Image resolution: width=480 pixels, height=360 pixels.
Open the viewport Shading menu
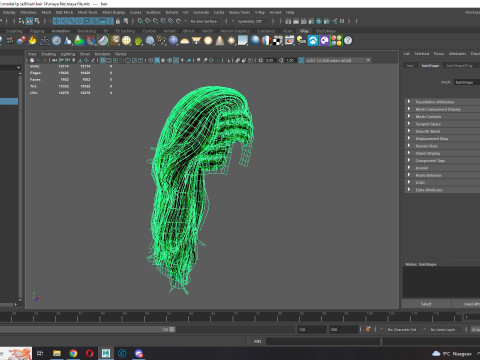[x=48, y=54]
